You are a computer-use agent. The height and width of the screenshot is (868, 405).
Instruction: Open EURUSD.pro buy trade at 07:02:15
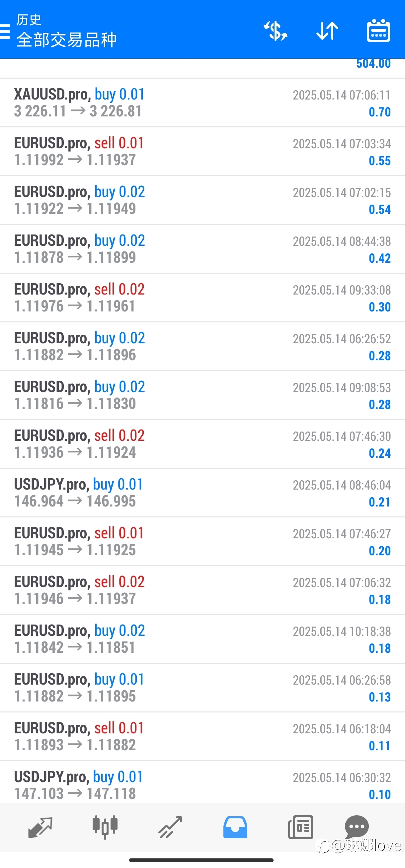point(202,200)
